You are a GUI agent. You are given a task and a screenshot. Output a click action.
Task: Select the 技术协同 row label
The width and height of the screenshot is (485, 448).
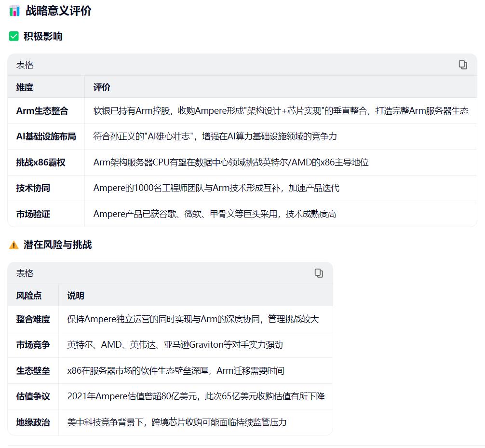(33, 188)
